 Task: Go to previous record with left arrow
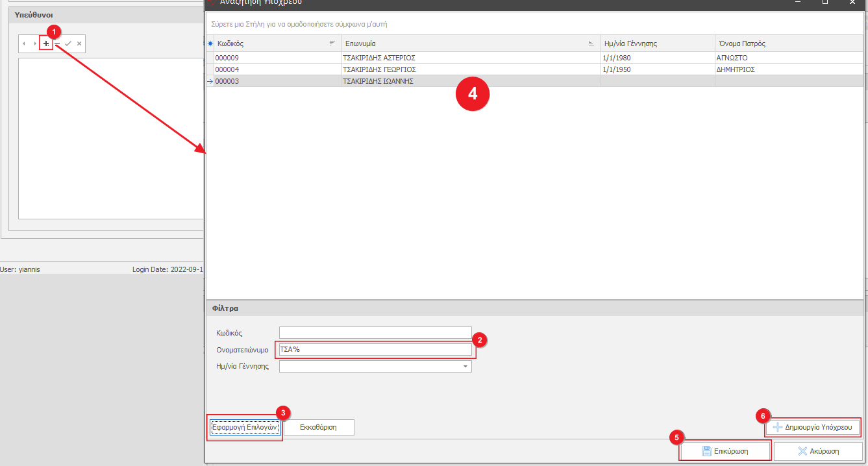(25, 43)
